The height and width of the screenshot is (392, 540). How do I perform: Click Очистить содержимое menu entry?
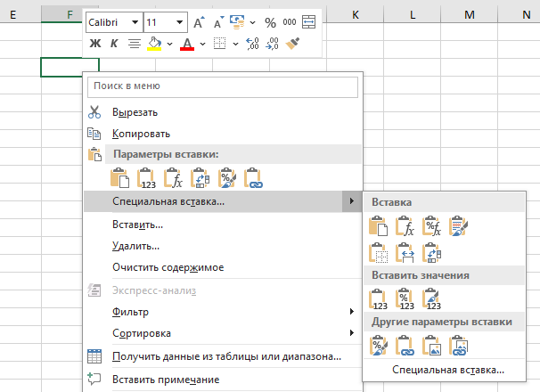point(168,267)
